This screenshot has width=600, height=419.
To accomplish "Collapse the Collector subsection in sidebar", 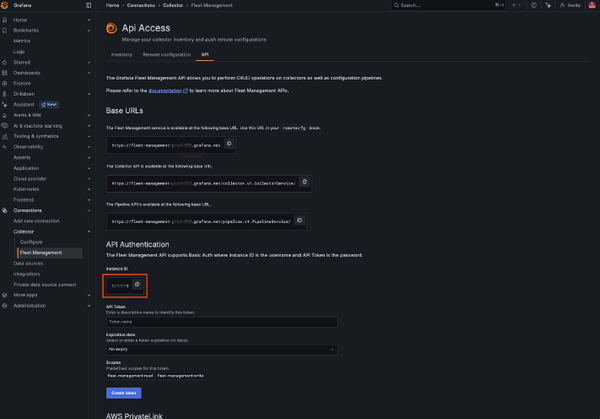I will pos(89,231).
